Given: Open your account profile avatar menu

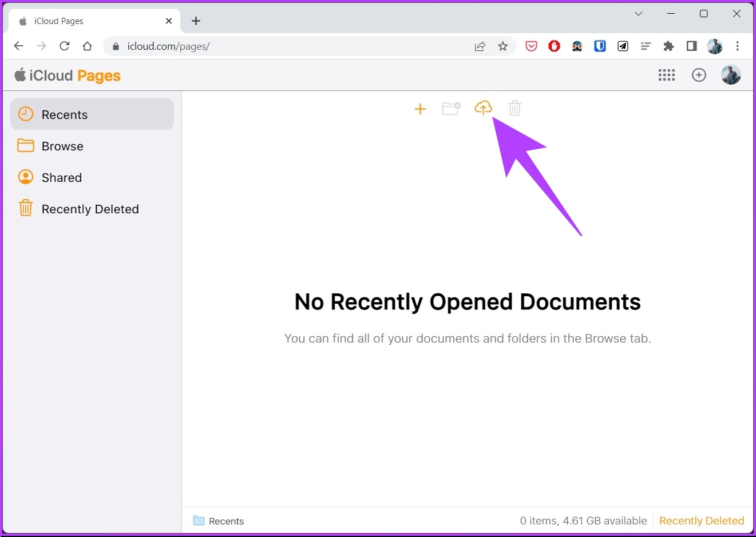Looking at the screenshot, I should [x=731, y=75].
